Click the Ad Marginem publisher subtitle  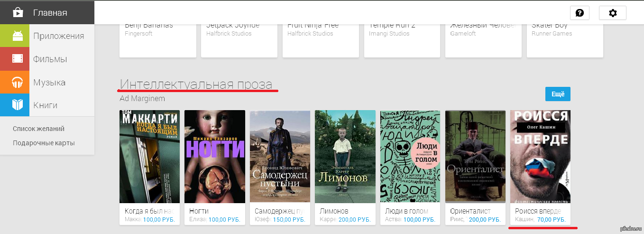click(142, 99)
